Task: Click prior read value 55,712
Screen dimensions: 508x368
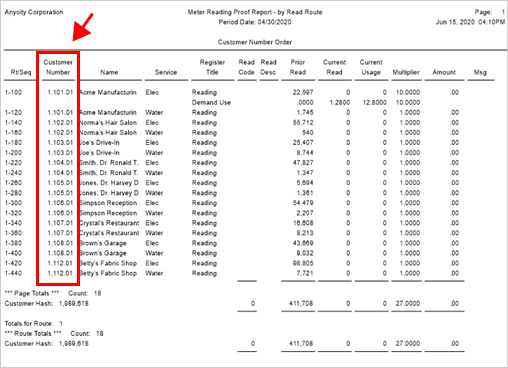Action: [x=303, y=122]
